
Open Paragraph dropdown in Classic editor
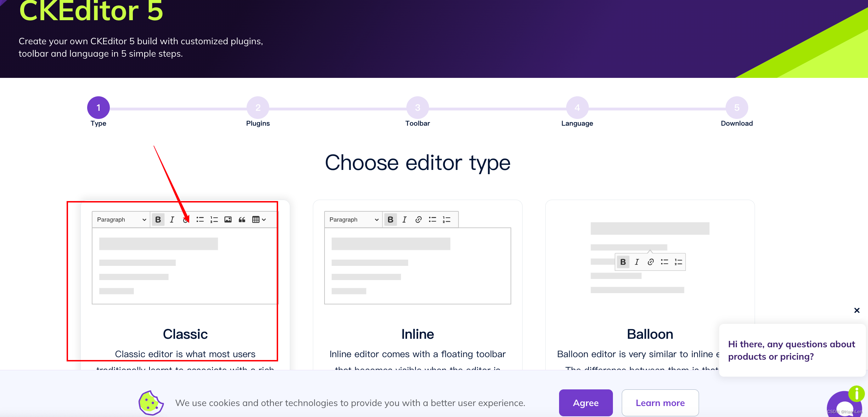coord(121,219)
